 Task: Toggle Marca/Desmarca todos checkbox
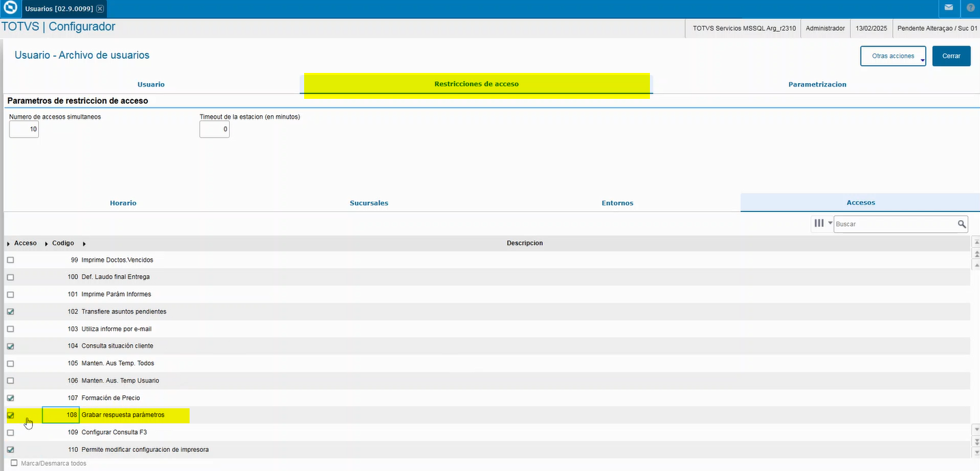14,464
